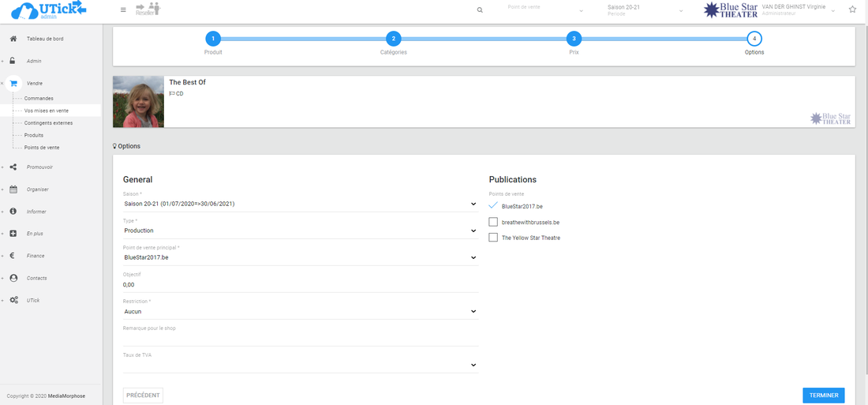Click the Vendre shopping cart icon
Screen dimensions: 868x405
pos(13,83)
